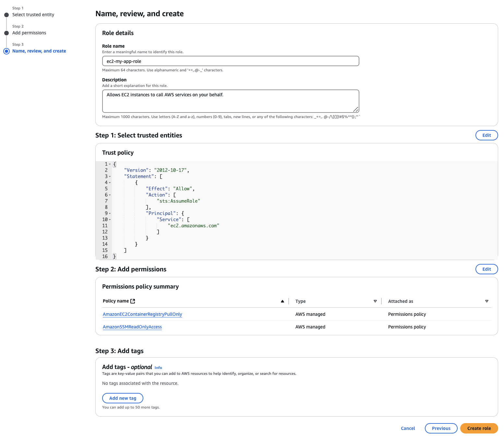Collapse Statement array fold at line 3
The height and width of the screenshot is (439, 504).
(110, 177)
